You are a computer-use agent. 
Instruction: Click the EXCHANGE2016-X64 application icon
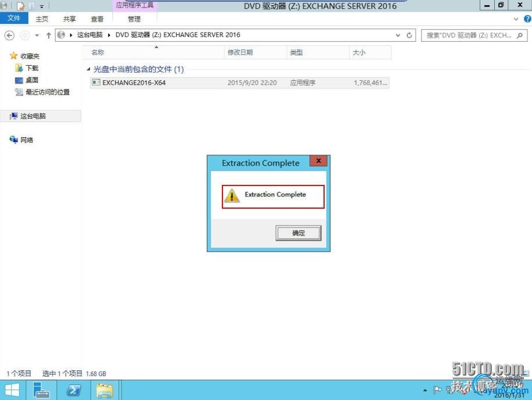[x=96, y=83]
